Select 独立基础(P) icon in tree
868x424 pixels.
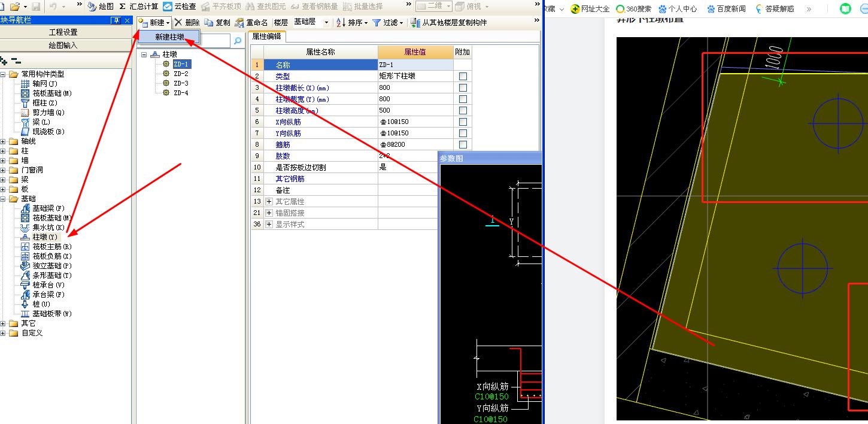[25, 266]
